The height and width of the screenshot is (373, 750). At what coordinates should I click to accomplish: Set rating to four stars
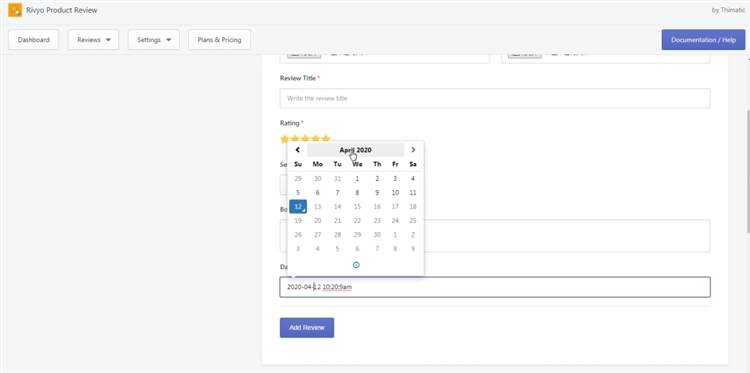click(316, 139)
